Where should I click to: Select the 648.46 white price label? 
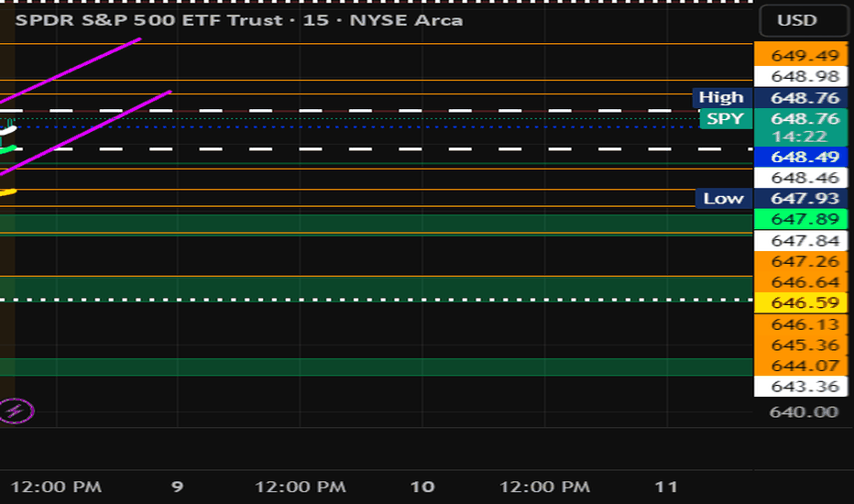click(801, 178)
